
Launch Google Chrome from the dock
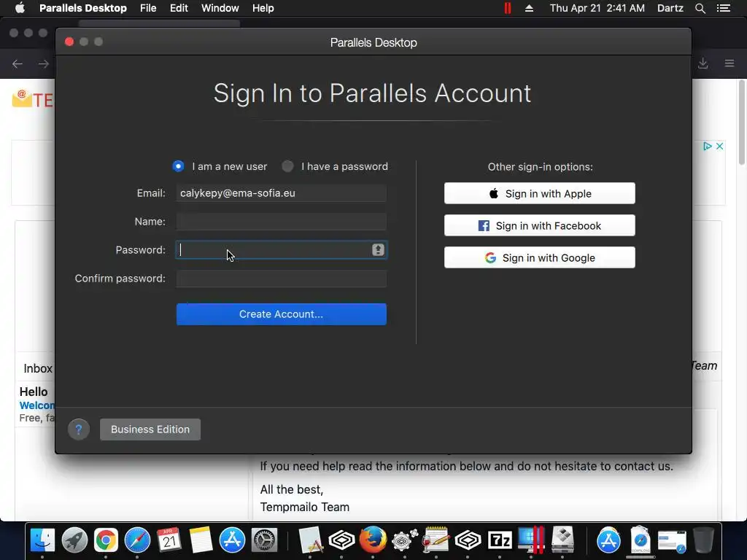pos(106,540)
